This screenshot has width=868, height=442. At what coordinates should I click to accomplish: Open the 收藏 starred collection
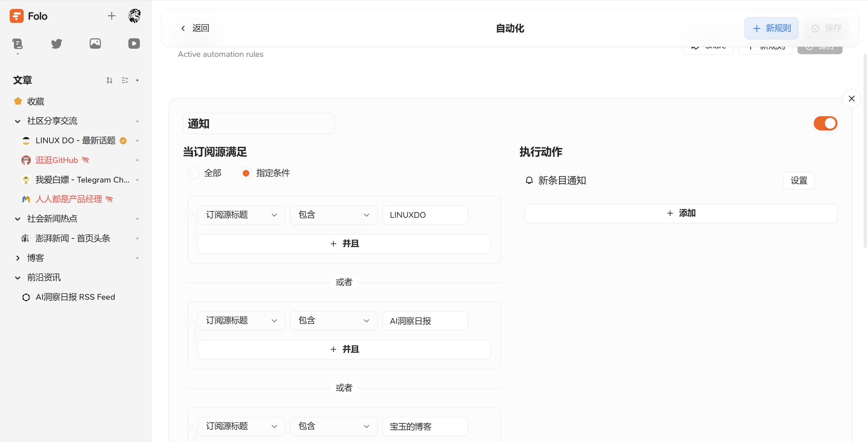(x=36, y=101)
